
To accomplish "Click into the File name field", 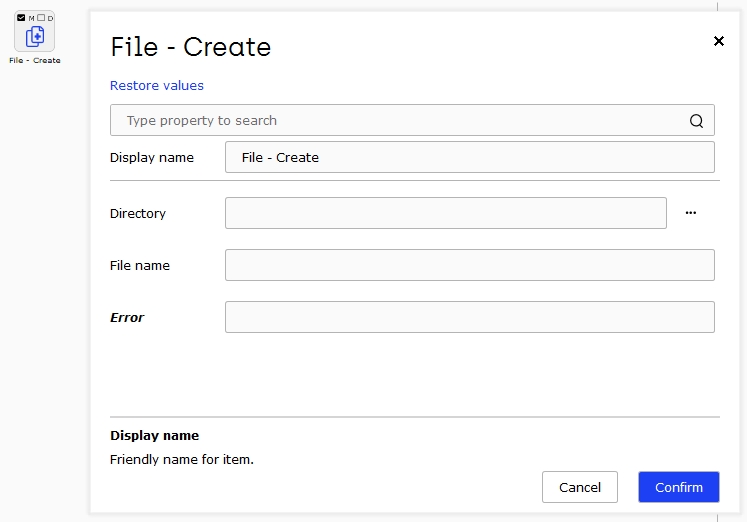I will point(470,265).
